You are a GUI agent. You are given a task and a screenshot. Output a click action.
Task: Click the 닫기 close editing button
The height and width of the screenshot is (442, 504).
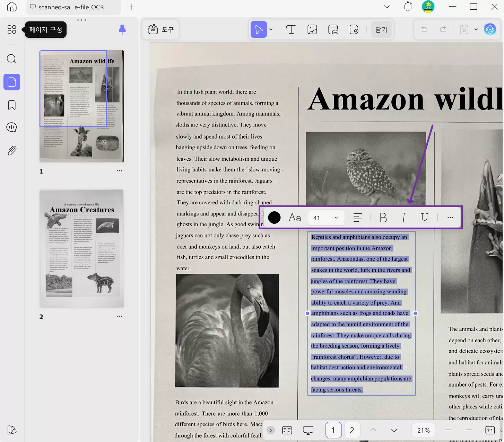(x=381, y=30)
